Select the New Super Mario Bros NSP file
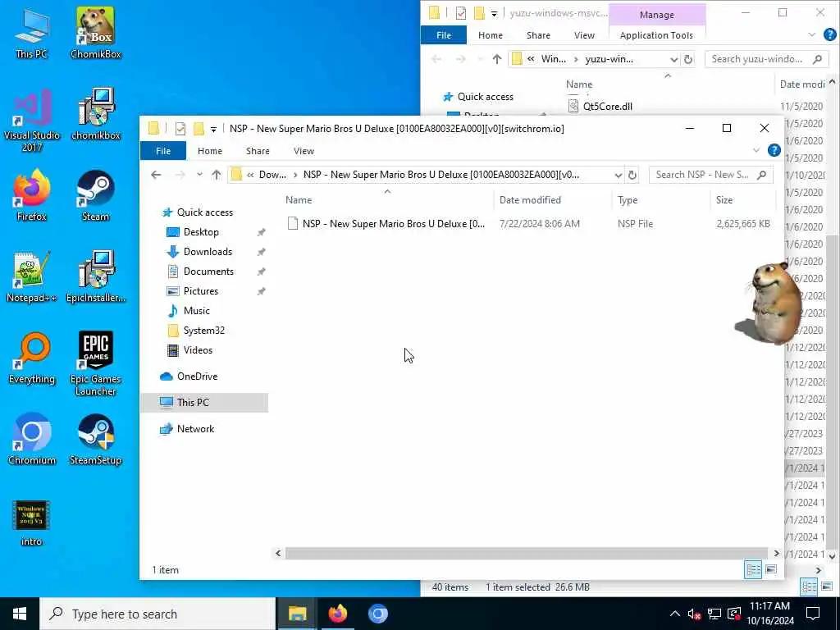The image size is (840, 630). [x=528, y=224]
